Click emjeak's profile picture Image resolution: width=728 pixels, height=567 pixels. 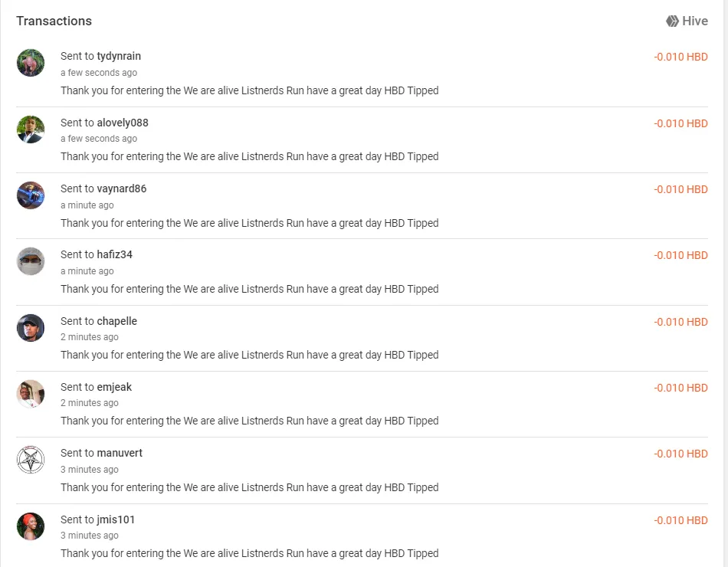coord(31,394)
